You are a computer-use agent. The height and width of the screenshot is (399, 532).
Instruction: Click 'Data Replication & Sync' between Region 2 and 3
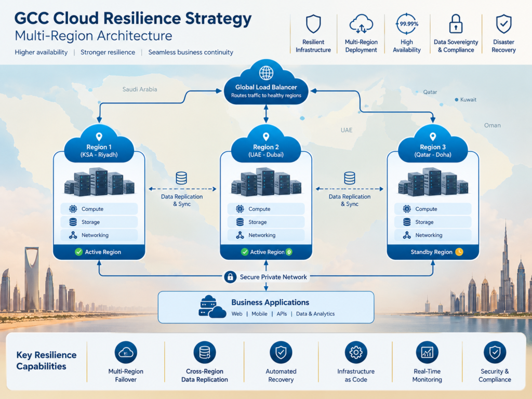pyautogui.click(x=350, y=200)
